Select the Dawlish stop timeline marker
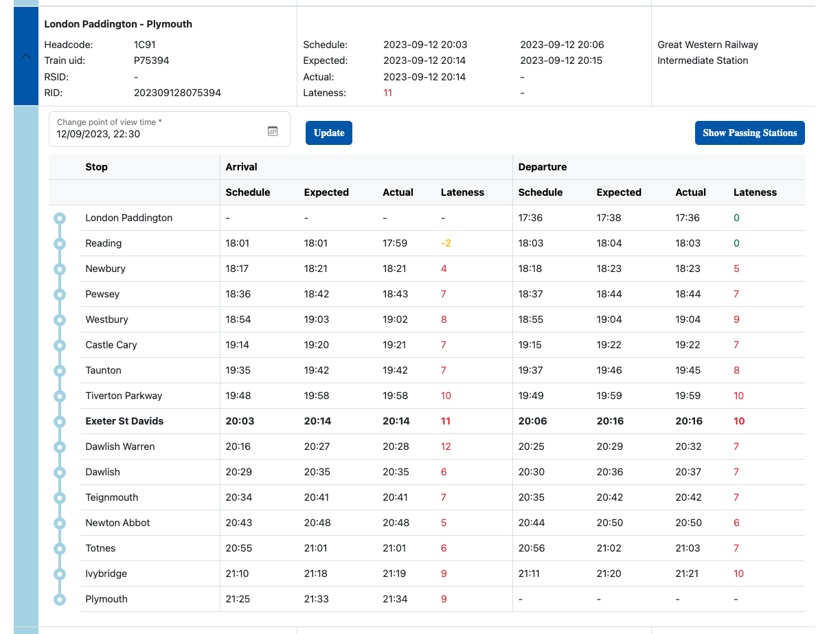The height and width of the screenshot is (634, 840). pyautogui.click(x=60, y=473)
